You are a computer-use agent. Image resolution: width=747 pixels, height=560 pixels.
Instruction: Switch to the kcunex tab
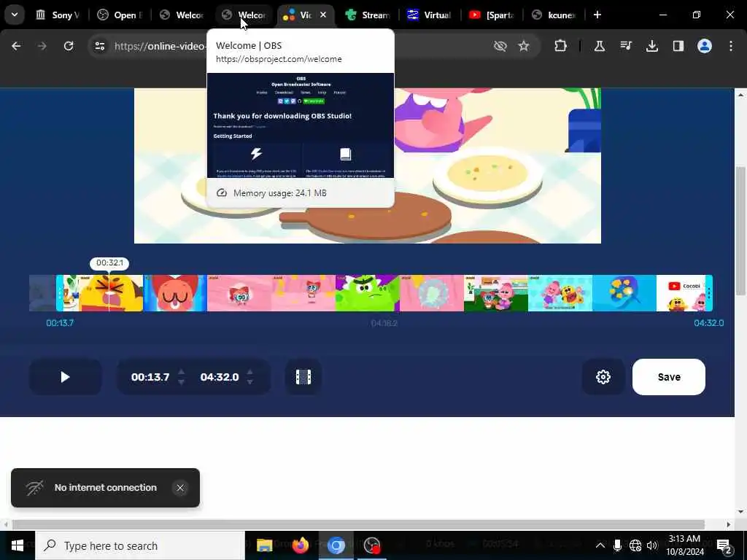click(x=553, y=15)
